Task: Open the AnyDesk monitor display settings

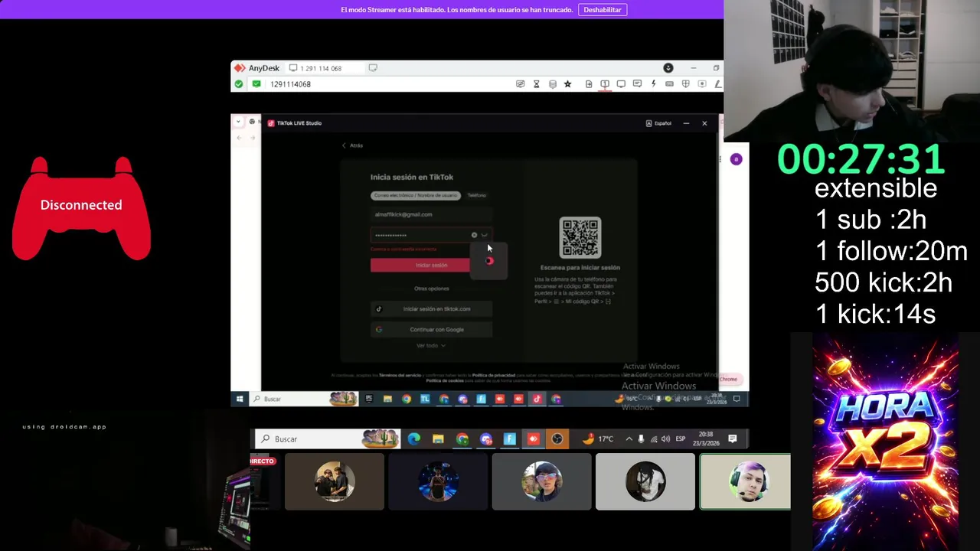Action: [x=621, y=84]
